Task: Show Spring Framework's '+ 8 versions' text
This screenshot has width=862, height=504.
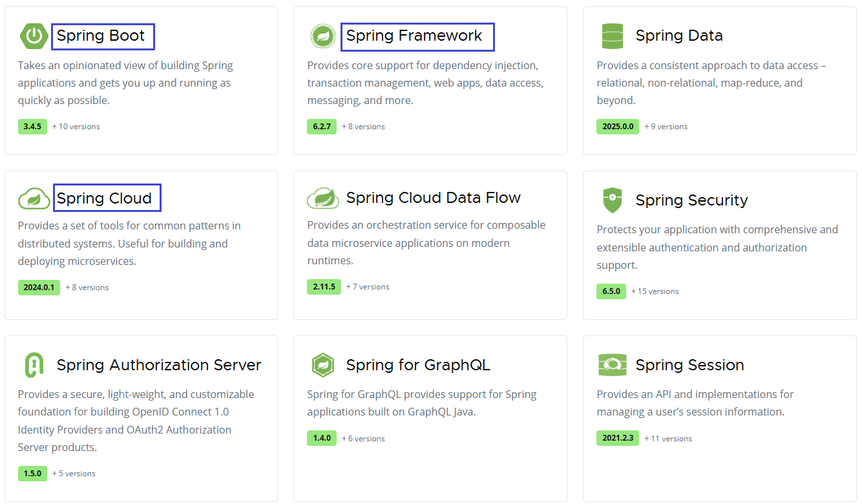Action: pos(363,127)
